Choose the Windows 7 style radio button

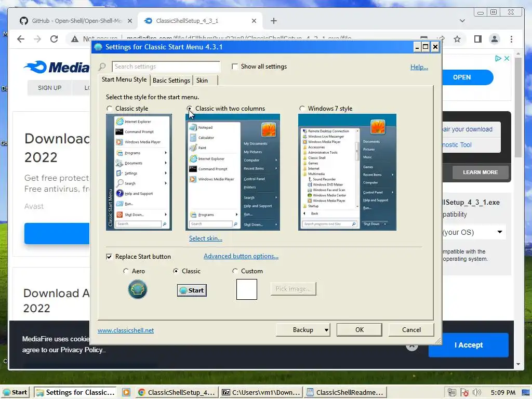(302, 109)
